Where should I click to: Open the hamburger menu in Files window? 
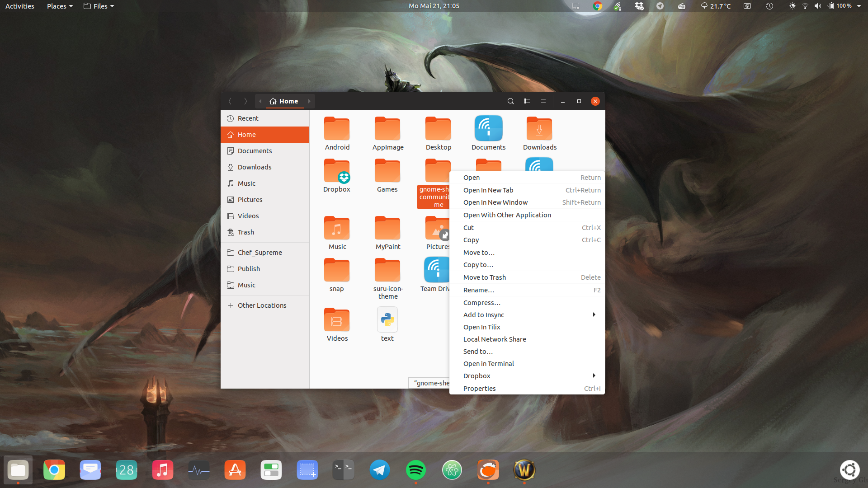[x=543, y=101]
